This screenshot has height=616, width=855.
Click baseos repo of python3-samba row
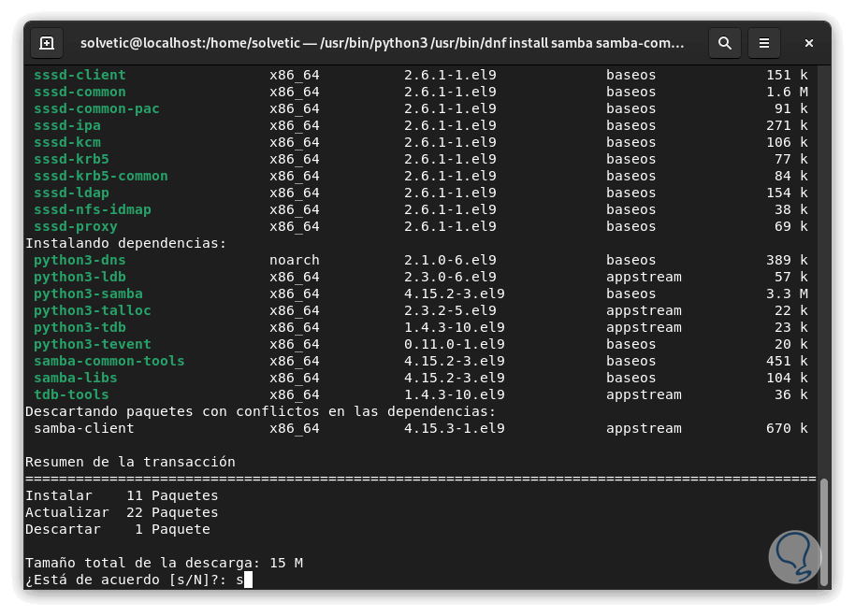coord(631,294)
